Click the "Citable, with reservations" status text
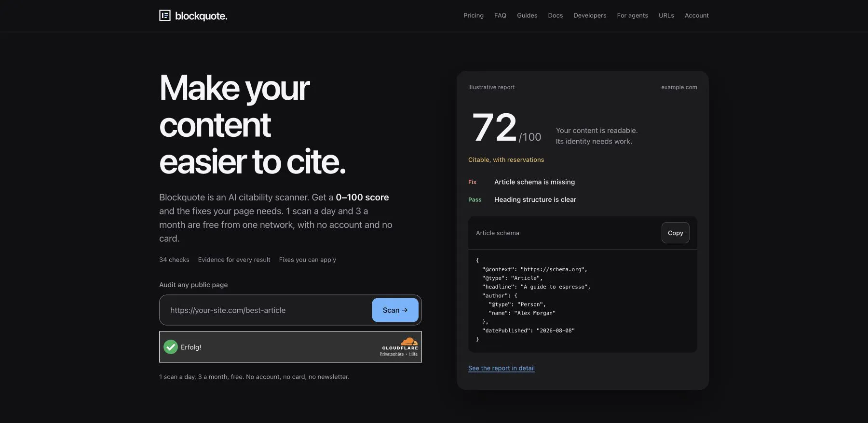Image resolution: width=868 pixels, height=423 pixels. [x=506, y=160]
